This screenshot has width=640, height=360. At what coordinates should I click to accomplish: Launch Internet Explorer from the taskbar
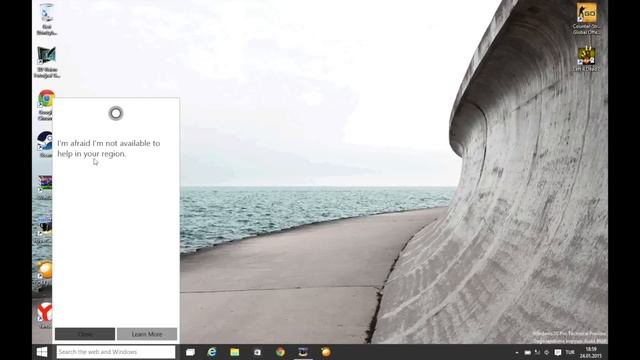click(x=212, y=352)
